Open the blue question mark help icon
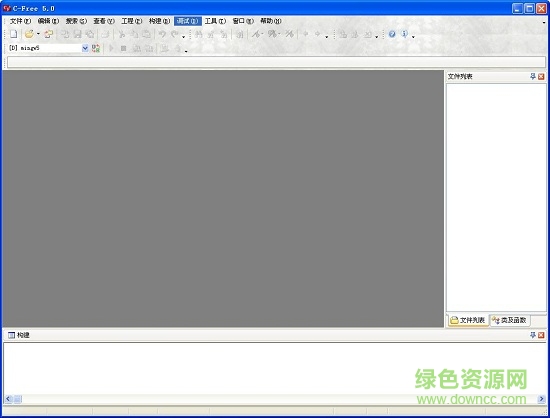The height and width of the screenshot is (418, 550). pyautogui.click(x=392, y=34)
